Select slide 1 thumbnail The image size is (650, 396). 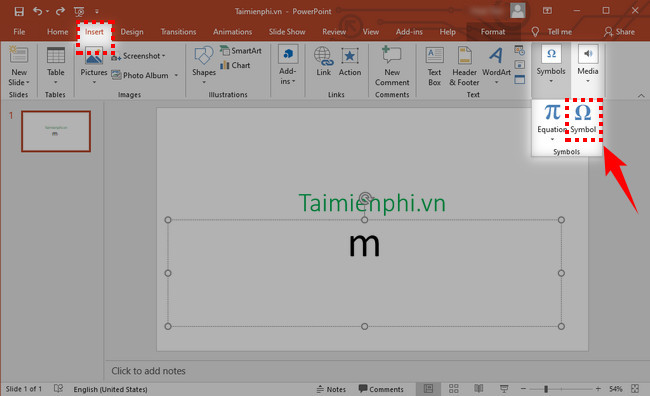(56, 131)
